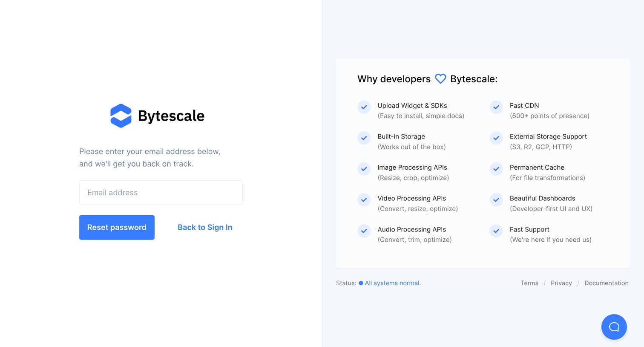Click '(Developer-first UI and UX)' text
Image resolution: width=644 pixels, height=347 pixels.
[551, 209]
